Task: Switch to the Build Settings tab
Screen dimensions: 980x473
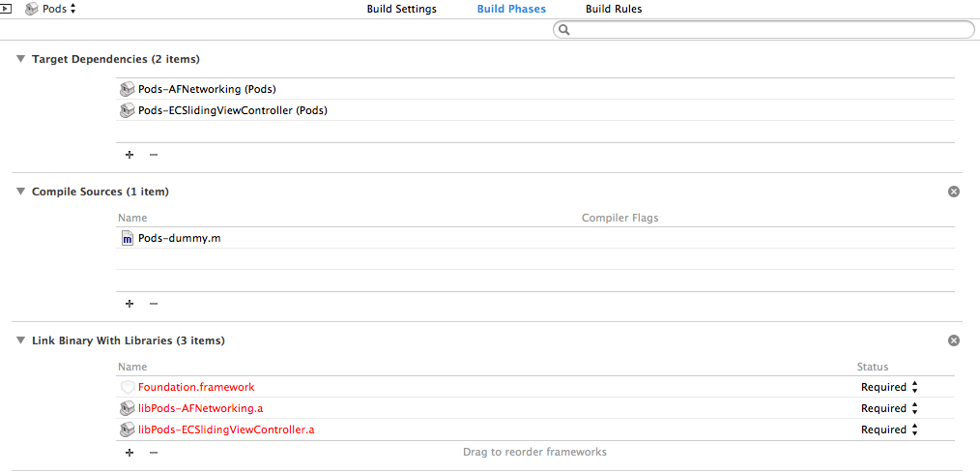Action: (x=401, y=9)
